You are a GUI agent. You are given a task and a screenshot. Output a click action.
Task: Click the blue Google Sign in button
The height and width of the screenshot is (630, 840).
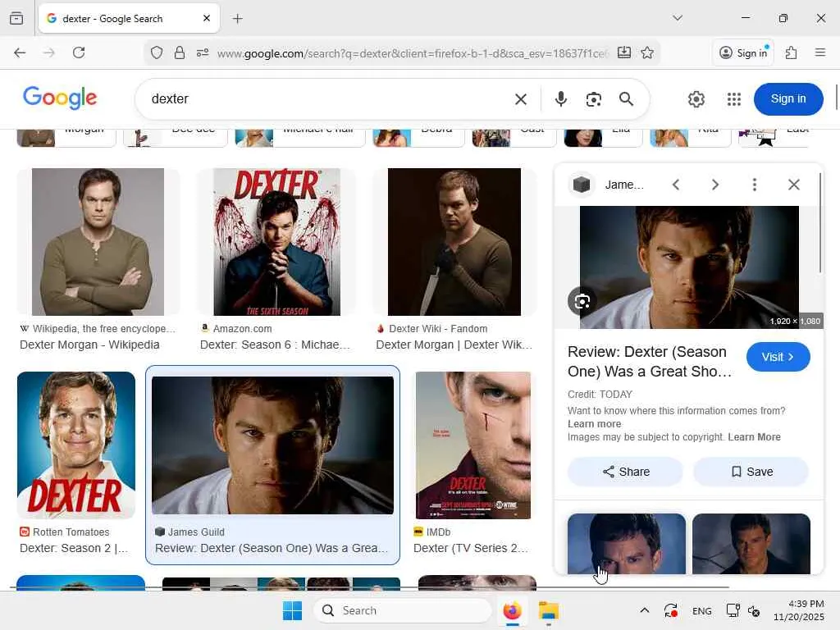pos(788,99)
